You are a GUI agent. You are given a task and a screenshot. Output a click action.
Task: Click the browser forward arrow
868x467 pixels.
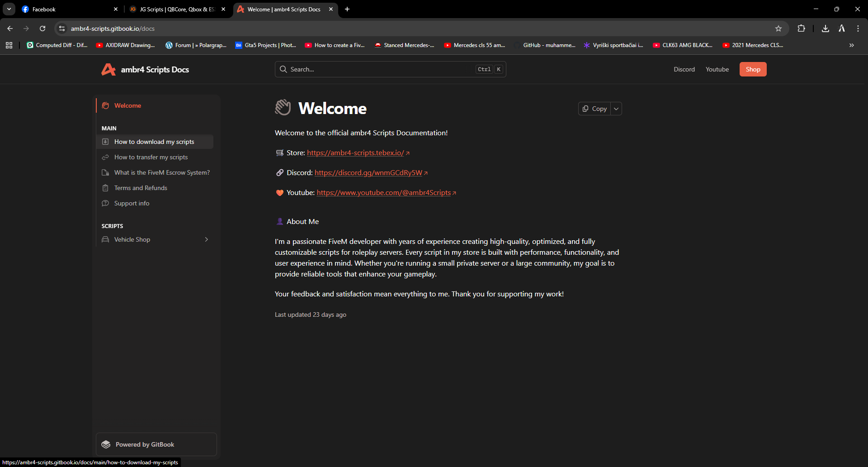click(26, 29)
